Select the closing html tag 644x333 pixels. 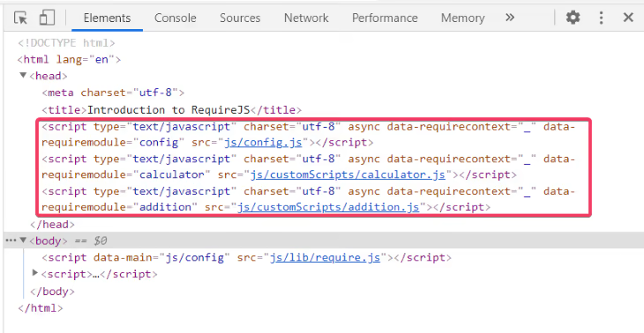point(41,308)
